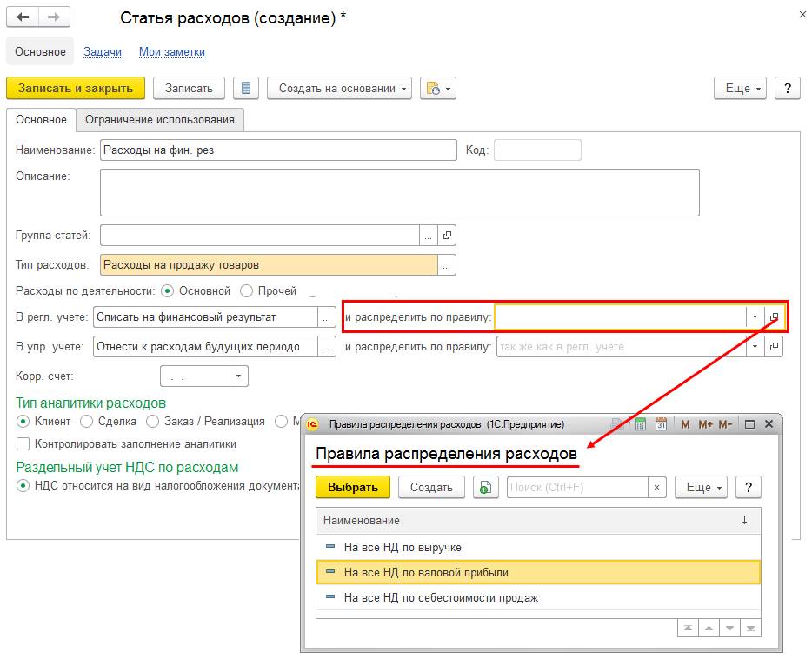Go back with the left arrow button
Screen dimensions: 812x666
click(x=23, y=17)
